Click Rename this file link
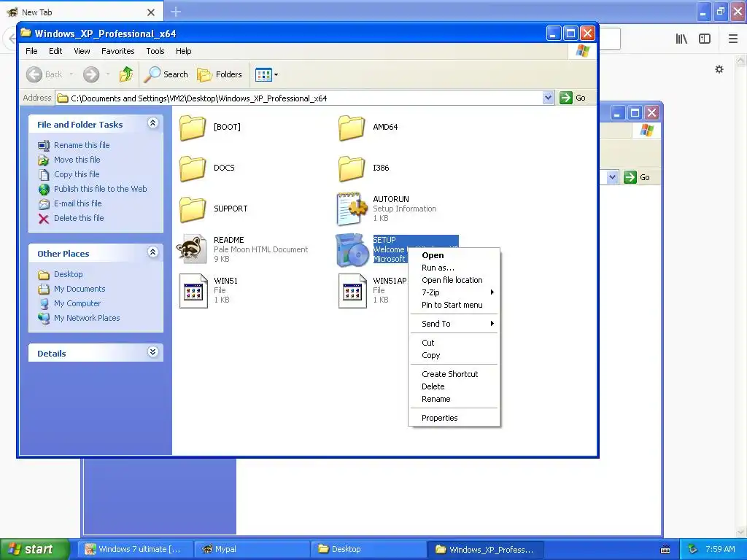Viewport: 747px width, 560px height. click(x=82, y=145)
